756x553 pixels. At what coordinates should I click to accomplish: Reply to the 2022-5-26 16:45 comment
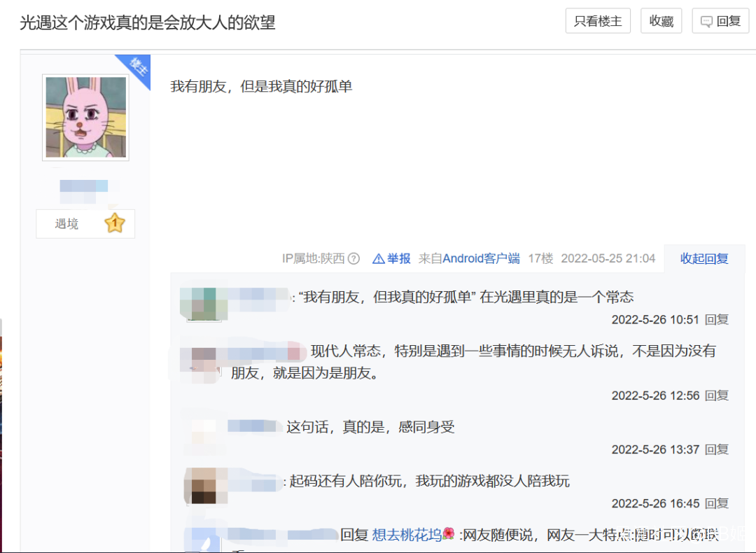click(x=717, y=504)
